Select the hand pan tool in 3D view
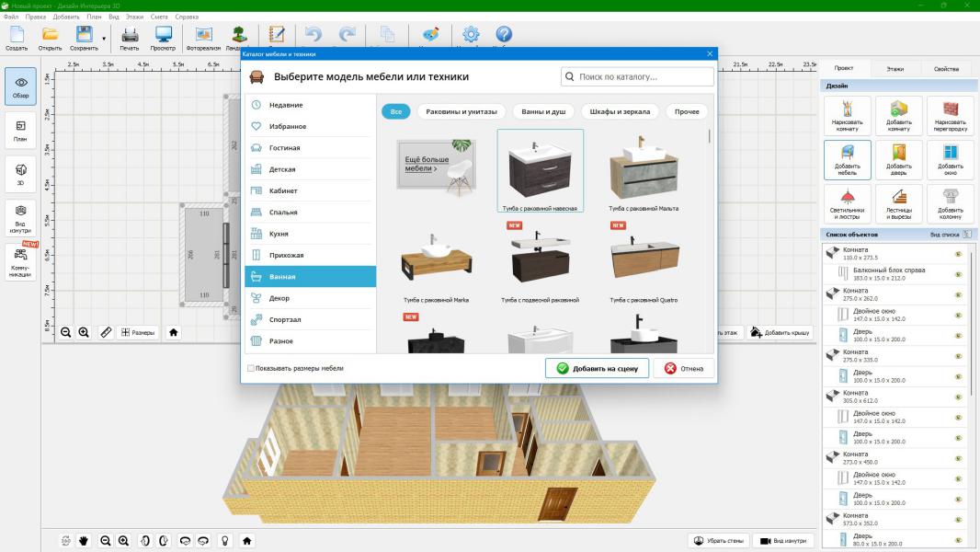The width and height of the screenshot is (980, 552). point(83,541)
